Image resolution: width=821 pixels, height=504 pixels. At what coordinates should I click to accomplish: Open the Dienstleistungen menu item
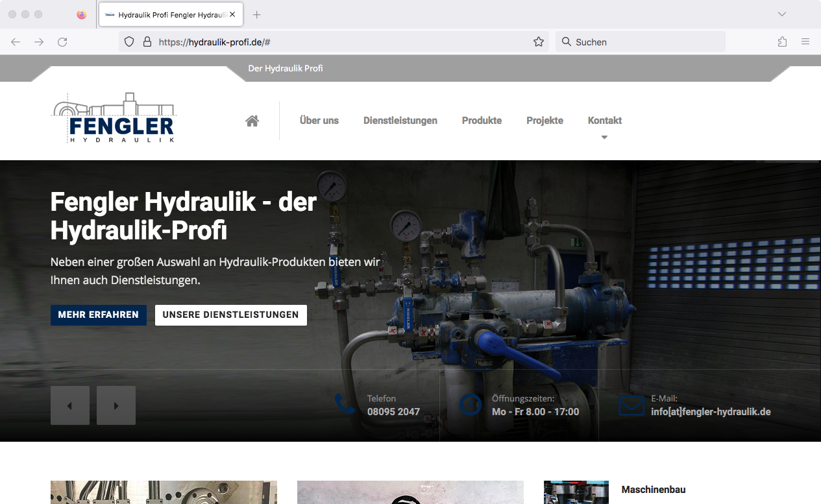[x=400, y=121]
